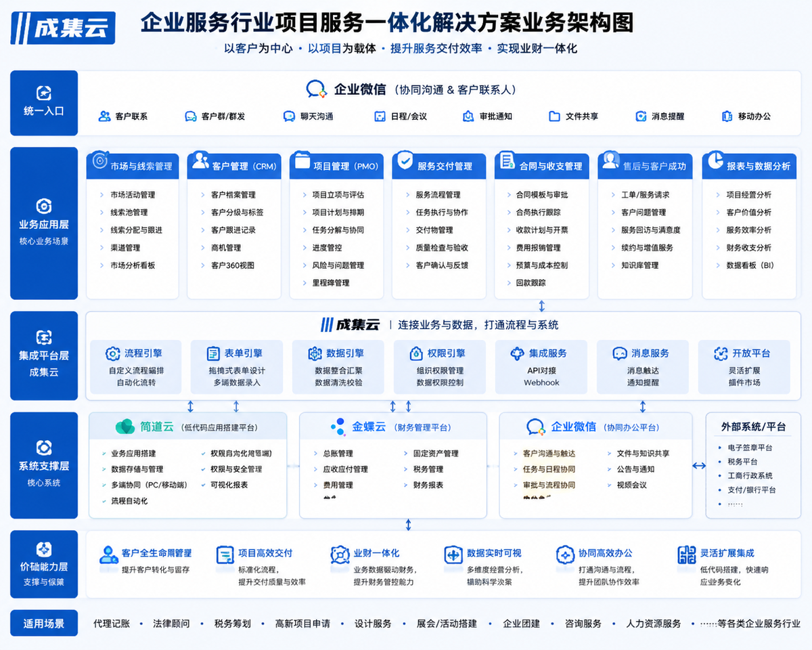Click the 外部系统/平台 heading
This screenshot has height=650, width=812.
[753, 427]
